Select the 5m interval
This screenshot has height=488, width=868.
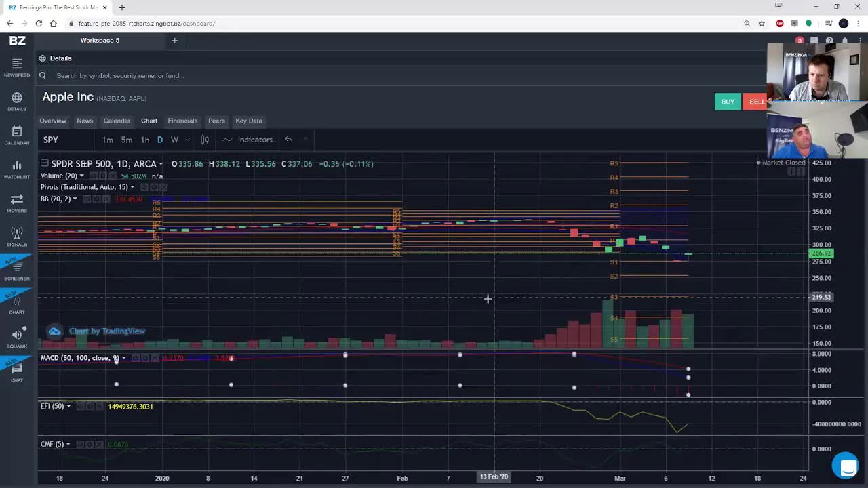pyautogui.click(x=127, y=140)
